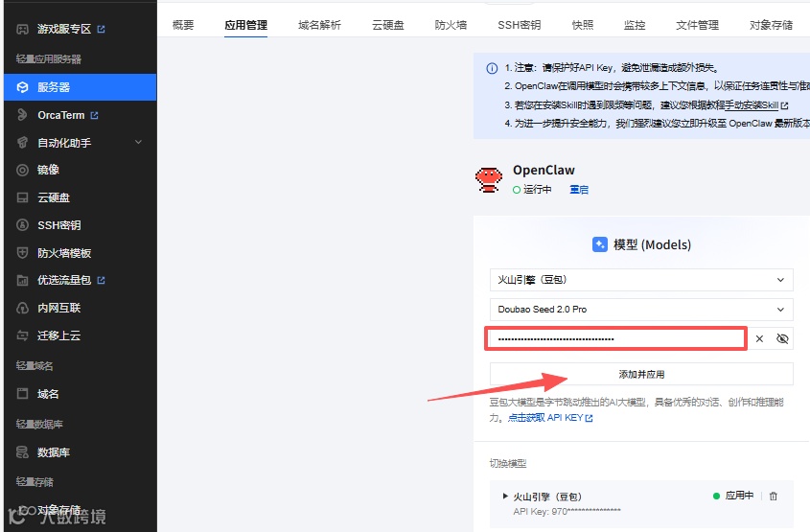Viewport: 810px width, 532px height.
Task: Switch to the 应用管理 tab
Action: pyautogui.click(x=246, y=25)
